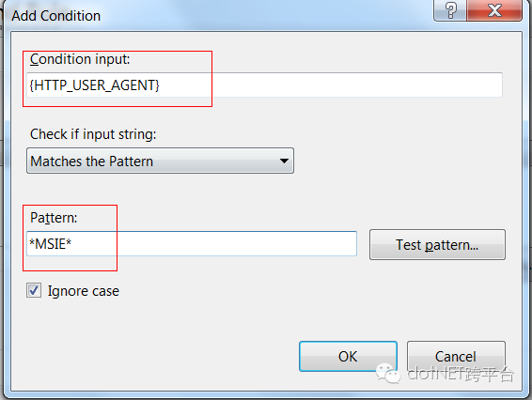Open the Matches the Pattern dropdown
532x400 pixels.
[x=160, y=161]
